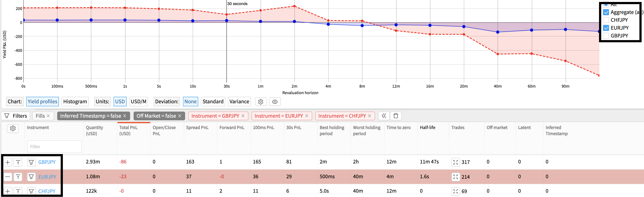The image size is (644, 197).
Task: Click red data point at 40m horizon
Action: tap(498, 54)
